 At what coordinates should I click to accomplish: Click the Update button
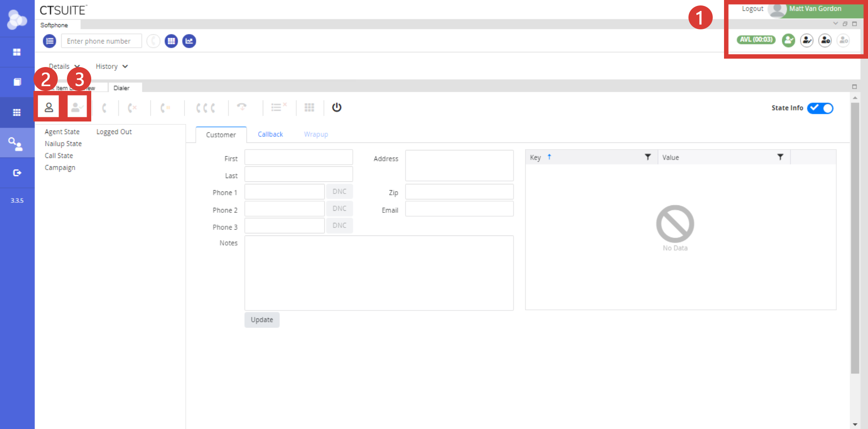pos(262,320)
